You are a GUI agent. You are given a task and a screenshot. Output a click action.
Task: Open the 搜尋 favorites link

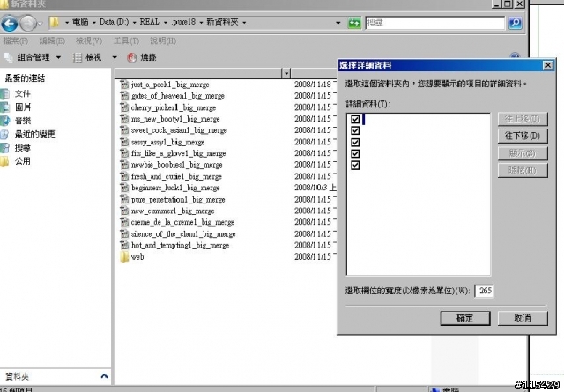(23, 148)
